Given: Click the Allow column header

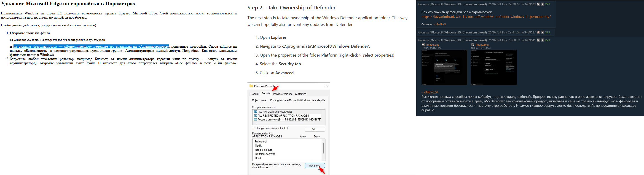Looking at the screenshot, I should click(x=303, y=137).
